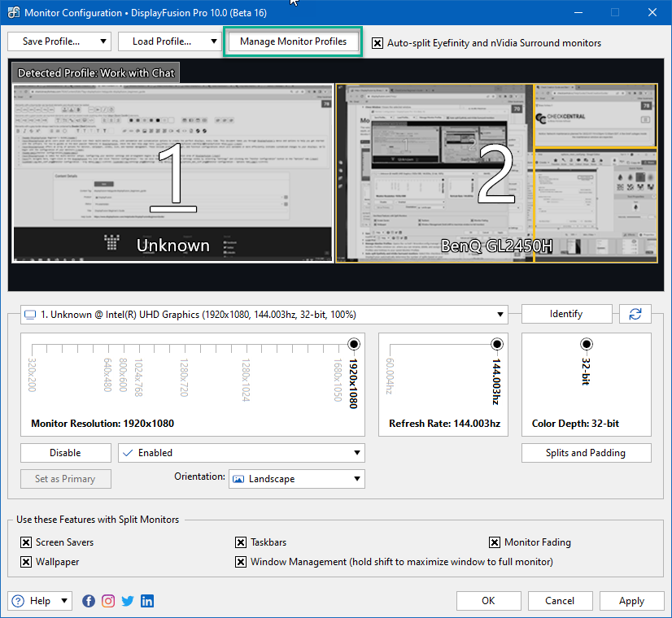
Task: Click the OK button
Action: pyautogui.click(x=489, y=601)
